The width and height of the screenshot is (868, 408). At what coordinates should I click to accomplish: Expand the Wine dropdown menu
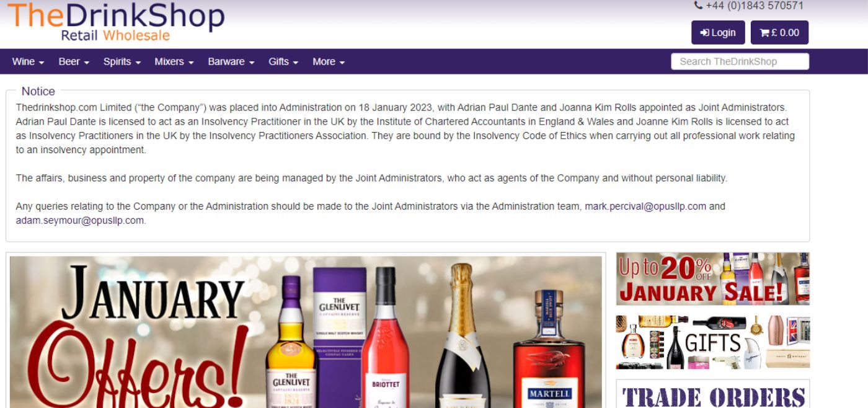pos(28,61)
